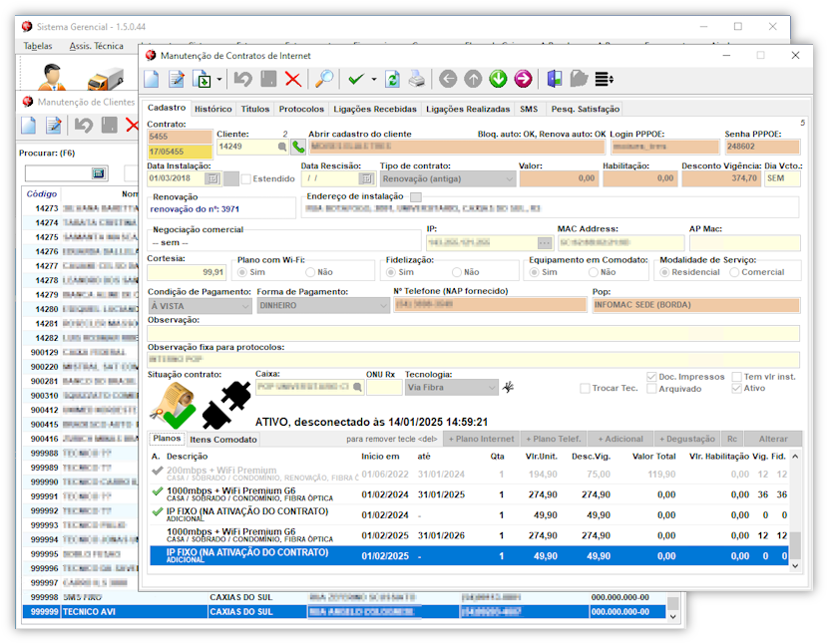Click the green phone icon beside Cliente
828x644 pixels.
pos(298,147)
